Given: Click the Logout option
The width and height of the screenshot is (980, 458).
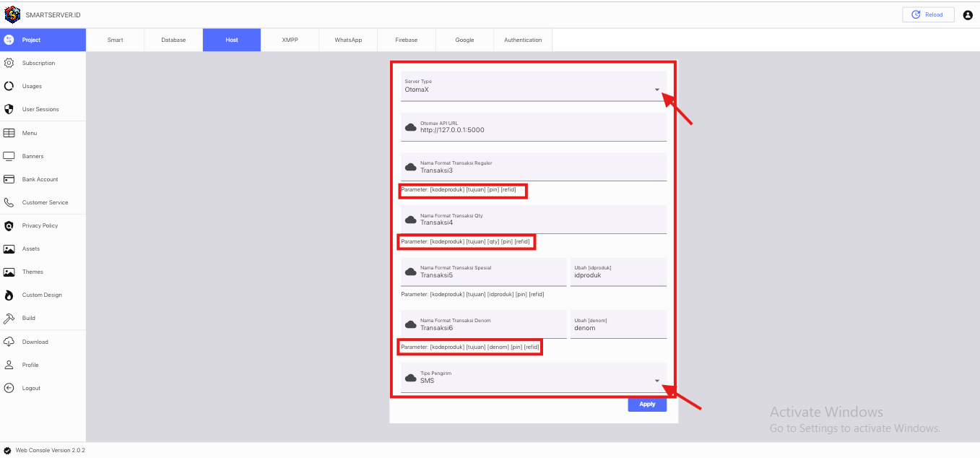Looking at the screenshot, I should click(8, 388).
